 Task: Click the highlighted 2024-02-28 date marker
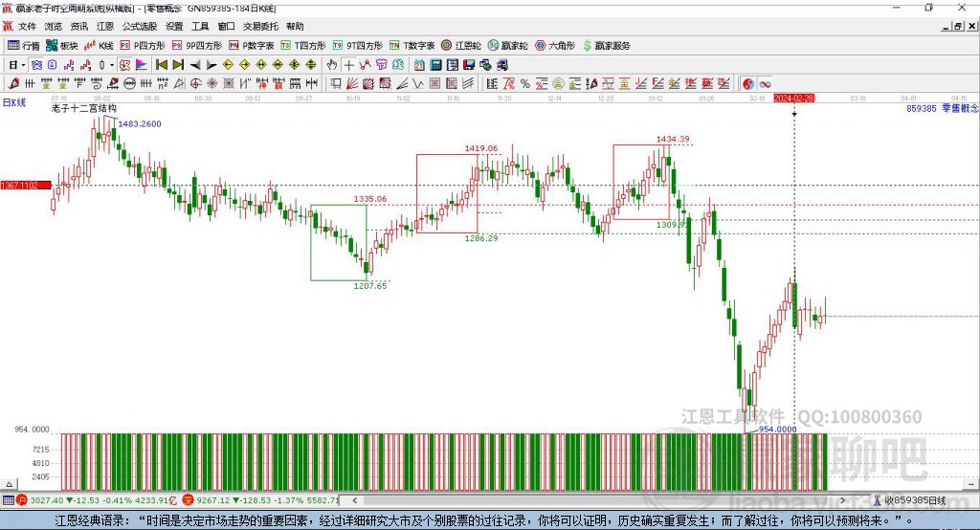coord(793,99)
